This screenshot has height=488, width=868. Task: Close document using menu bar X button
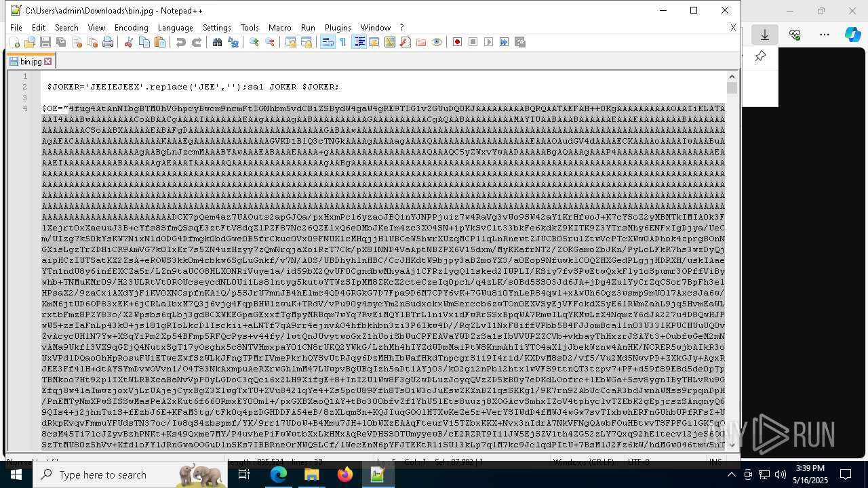click(x=733, y=28)
